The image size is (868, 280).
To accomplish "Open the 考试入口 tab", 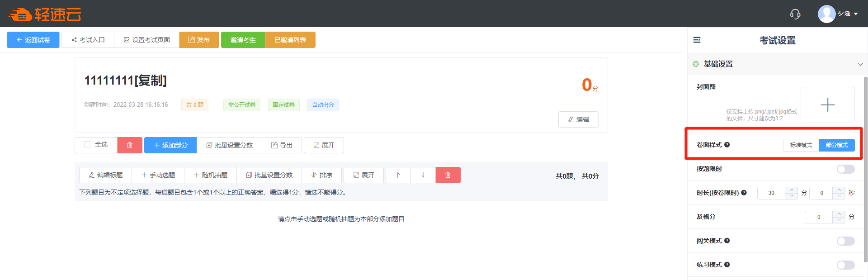I will tap(88, 40).
